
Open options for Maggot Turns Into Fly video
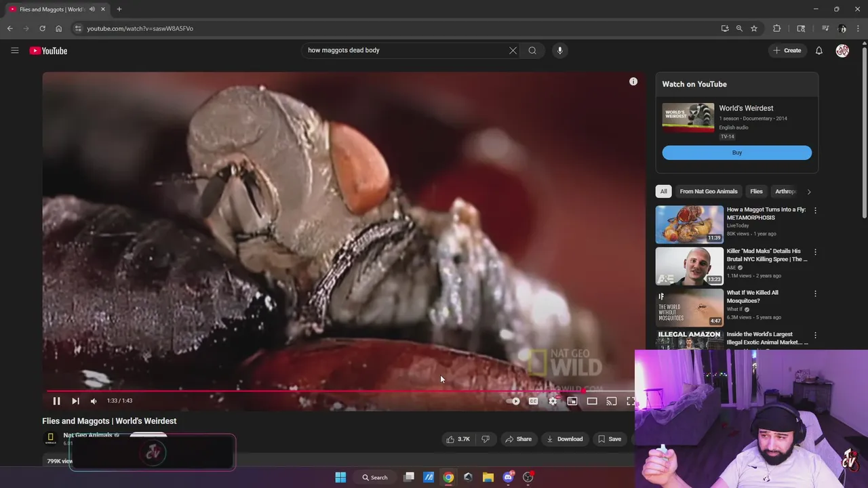point(815,210)
